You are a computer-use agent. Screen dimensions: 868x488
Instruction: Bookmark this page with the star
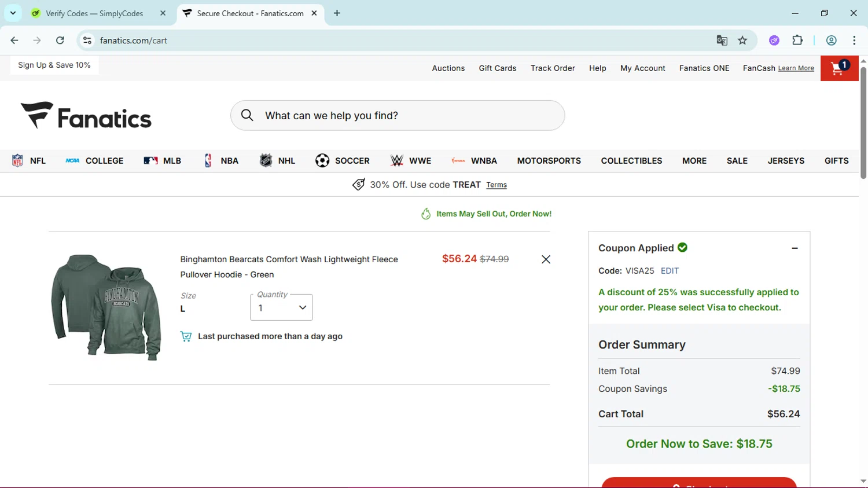742,41
